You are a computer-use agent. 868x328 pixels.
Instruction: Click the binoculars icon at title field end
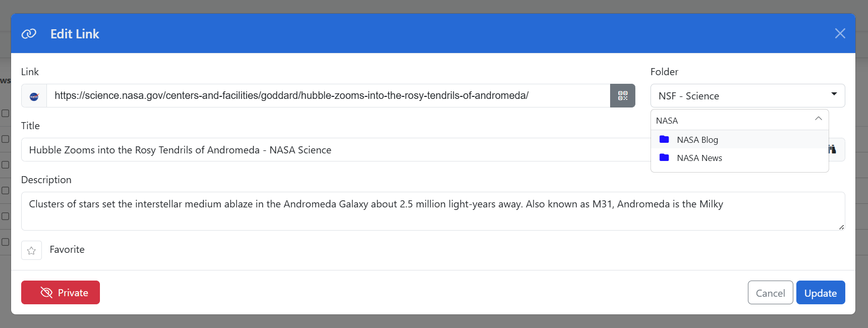(x=832, y=149)
